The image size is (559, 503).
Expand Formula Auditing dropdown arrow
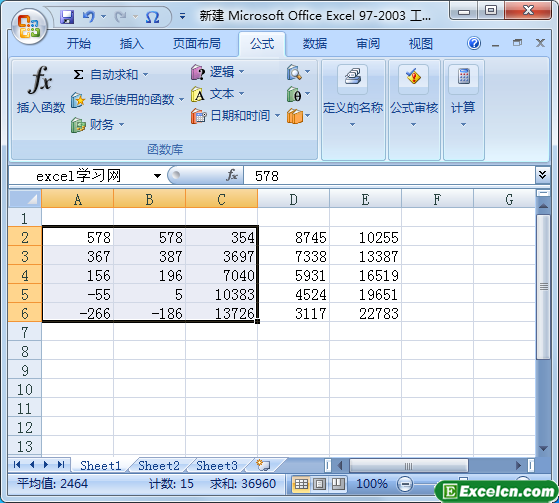coord(414,124)
